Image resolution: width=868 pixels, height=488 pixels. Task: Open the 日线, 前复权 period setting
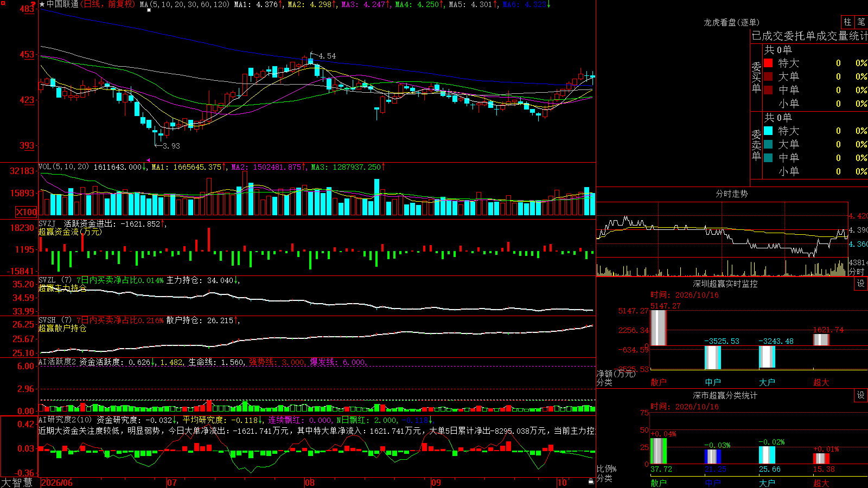(x=108, y=4)
